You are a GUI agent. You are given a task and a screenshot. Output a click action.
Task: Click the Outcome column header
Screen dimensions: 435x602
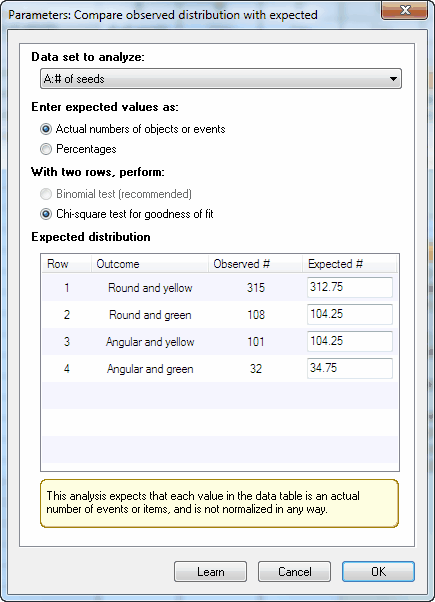coord(150,264)
